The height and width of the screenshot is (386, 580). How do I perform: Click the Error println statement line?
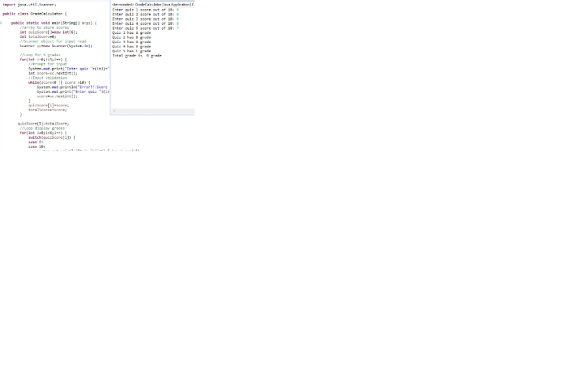click(72, 87)
